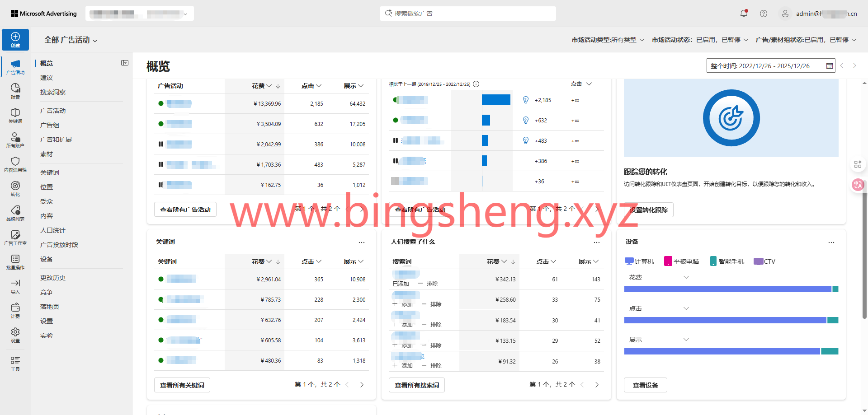The image size is (868, 415).
Task: Open the 转化 conversions sidebar icon
Action: point(15,188)
